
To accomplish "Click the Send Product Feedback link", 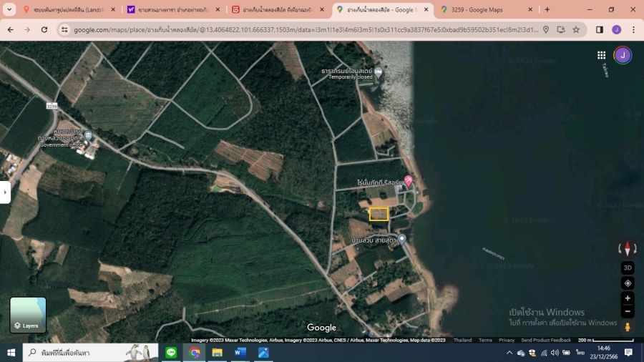I will pos(546,341).
